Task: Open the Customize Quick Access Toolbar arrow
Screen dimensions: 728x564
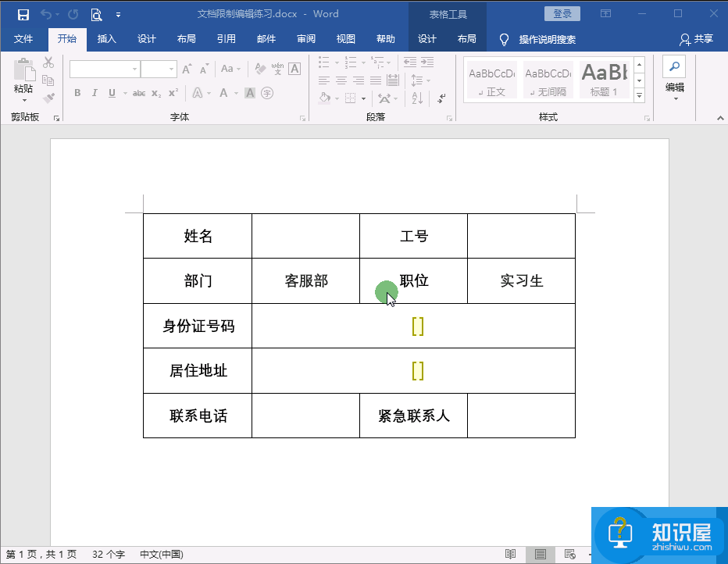Action: click(x=119, y=15)
